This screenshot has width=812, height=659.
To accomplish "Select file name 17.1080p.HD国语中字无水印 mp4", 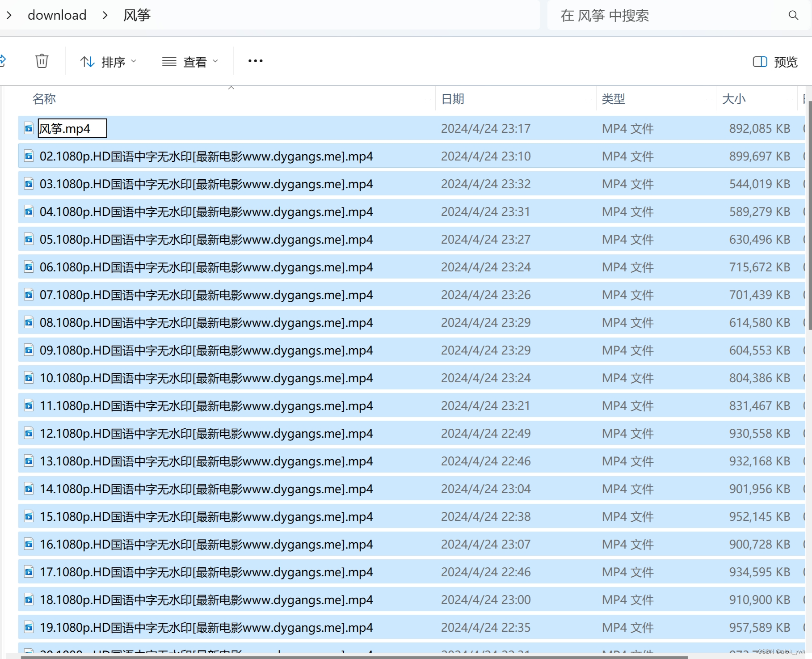I will pos(206,572).
